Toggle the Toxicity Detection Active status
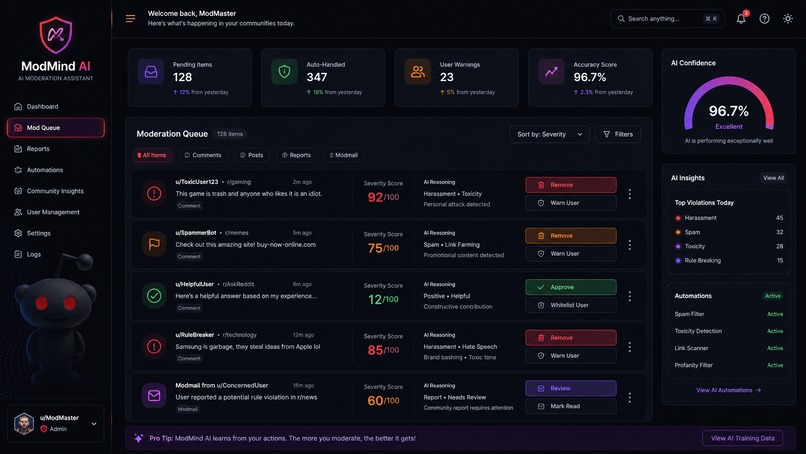This screenshot has height=454, width=806. tap(775, 331)
